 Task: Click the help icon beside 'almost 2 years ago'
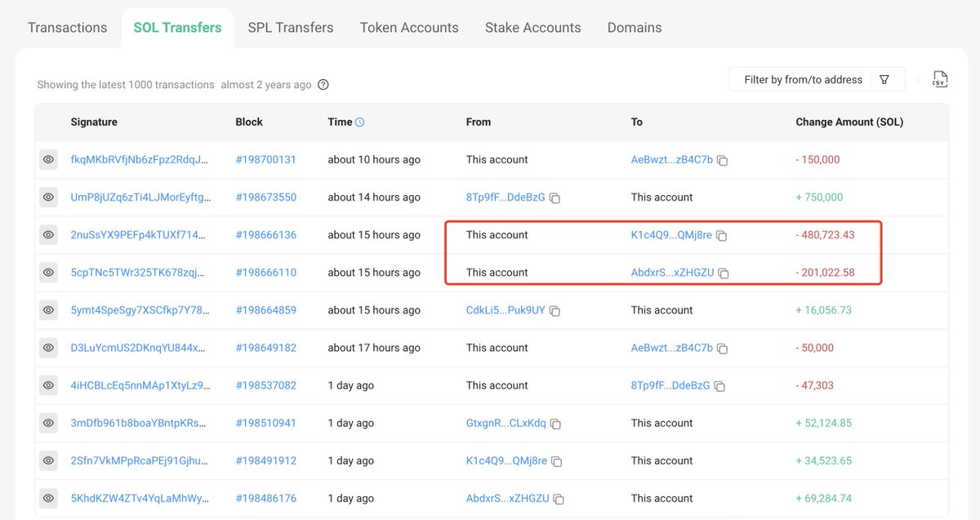click(323, 85)
